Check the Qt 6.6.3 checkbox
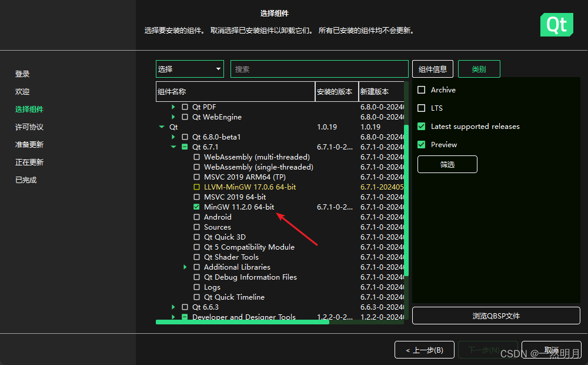 tap(185, 307)
